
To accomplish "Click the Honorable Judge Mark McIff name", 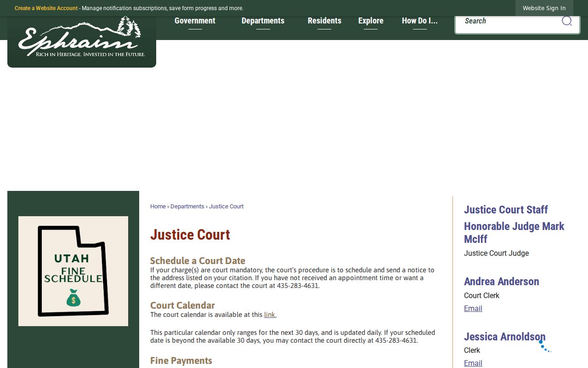I will [514, 233].
